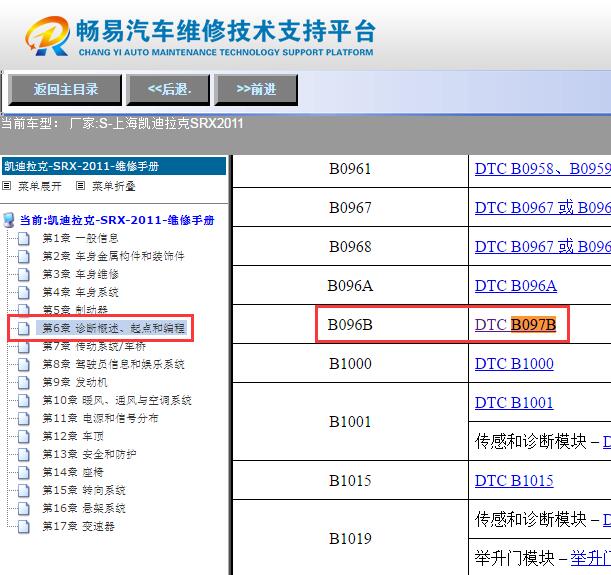Select root node 当前:凯迪拉克-SRX-2011-维修手册
Screen dimensions: 611x575
pos(117,220)
